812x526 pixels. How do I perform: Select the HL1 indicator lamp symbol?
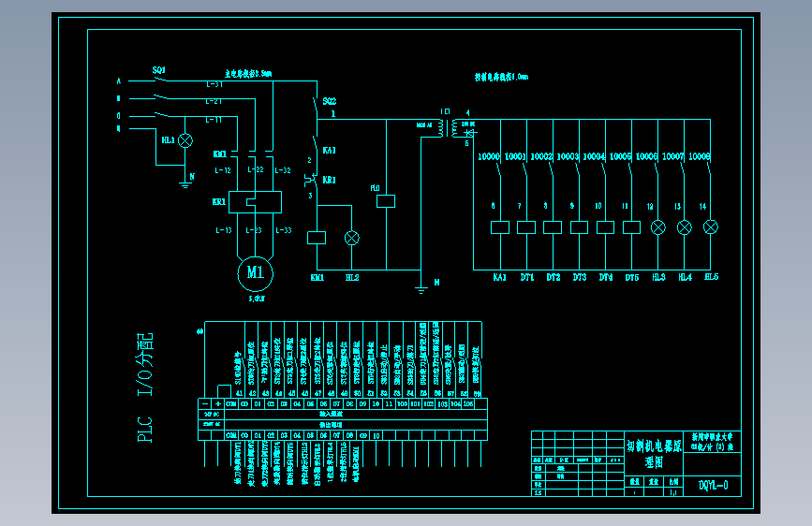[x=185, y=140]
